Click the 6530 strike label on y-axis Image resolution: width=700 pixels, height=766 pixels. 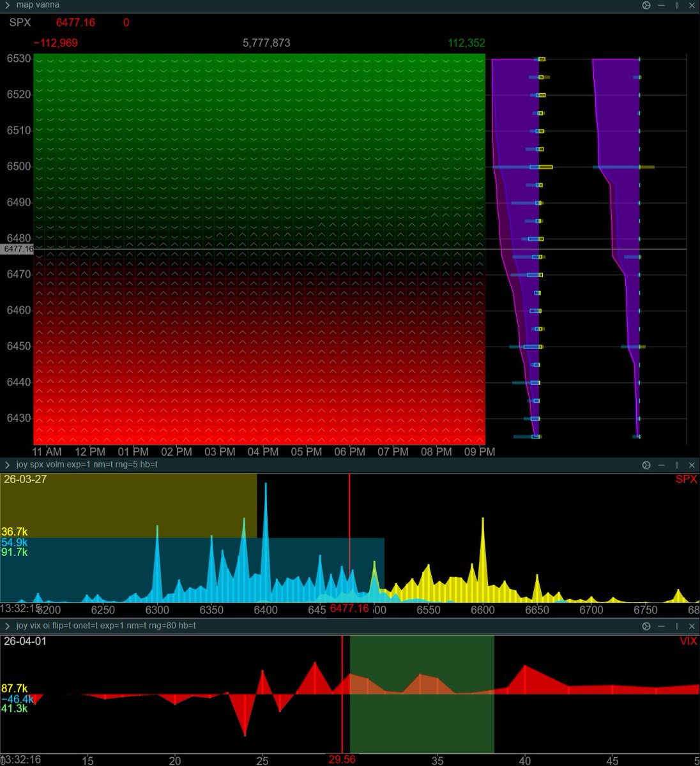coord(19,59)
